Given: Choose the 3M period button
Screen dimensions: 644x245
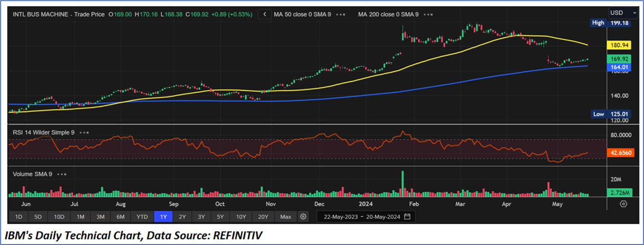Looking at the screenshot, I should [100, 216].
